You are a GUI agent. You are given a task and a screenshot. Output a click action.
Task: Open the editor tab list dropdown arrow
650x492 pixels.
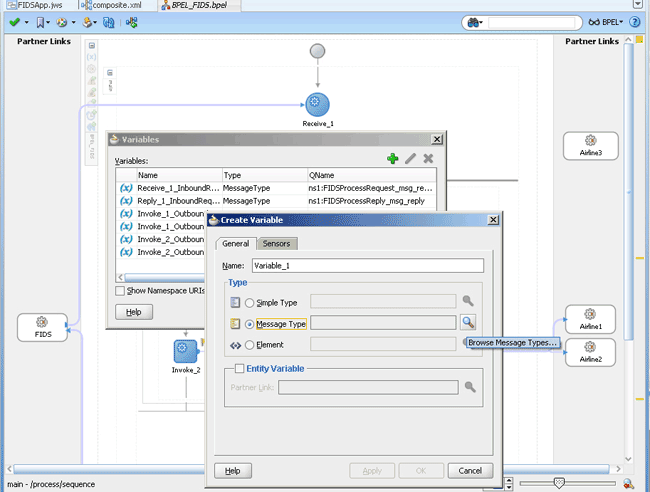tap(638, 4)
